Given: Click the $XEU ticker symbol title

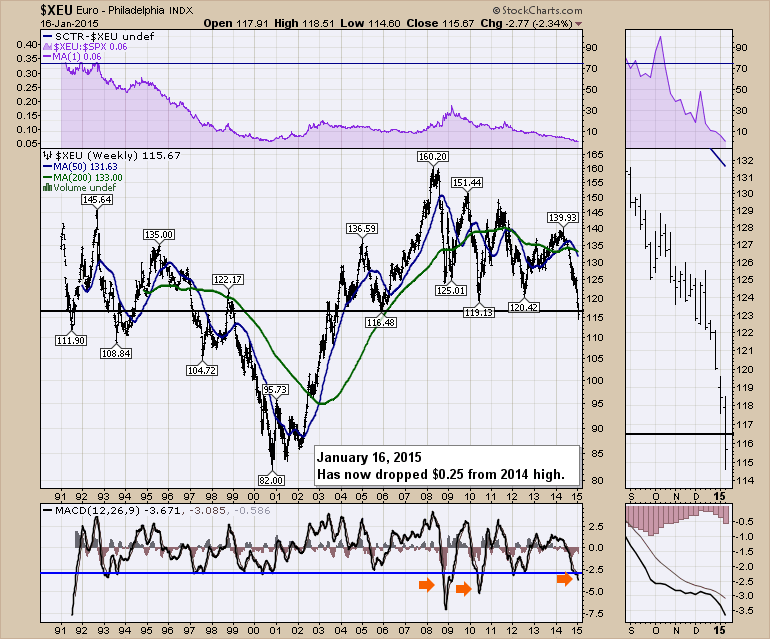Looking at the screenshot, I should tap(56, 9).
